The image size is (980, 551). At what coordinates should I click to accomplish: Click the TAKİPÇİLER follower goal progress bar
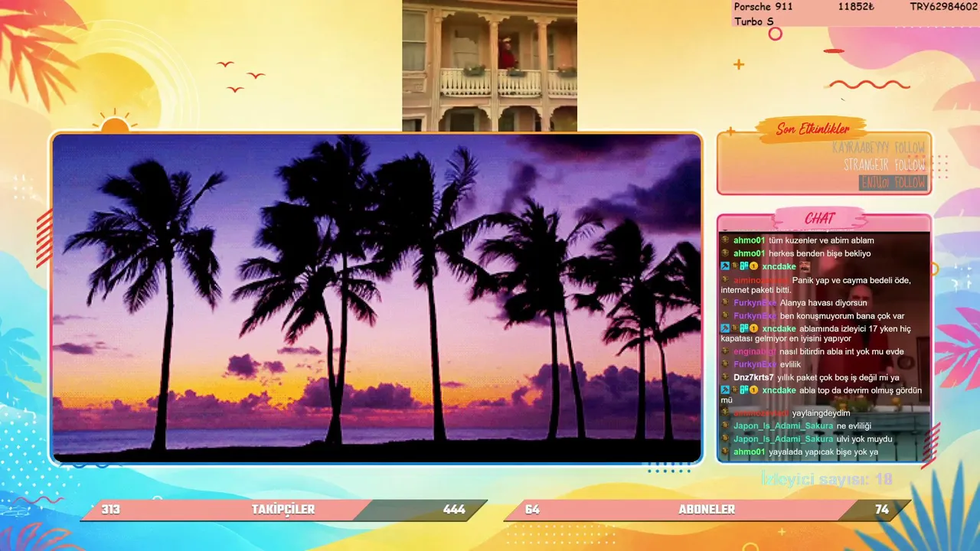pos(284,510)
